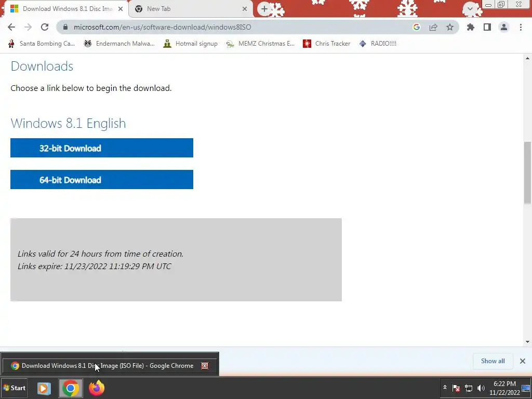Share this page using the share icon
The width and height of the screenshot is (532, 399).
pos(433,27)
